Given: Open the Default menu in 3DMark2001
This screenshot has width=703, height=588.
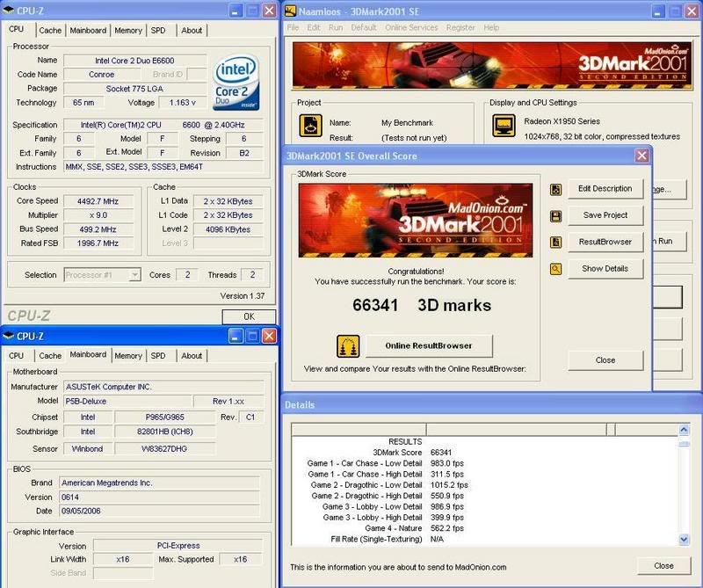Looking at the screenshot, I should 364,27.
